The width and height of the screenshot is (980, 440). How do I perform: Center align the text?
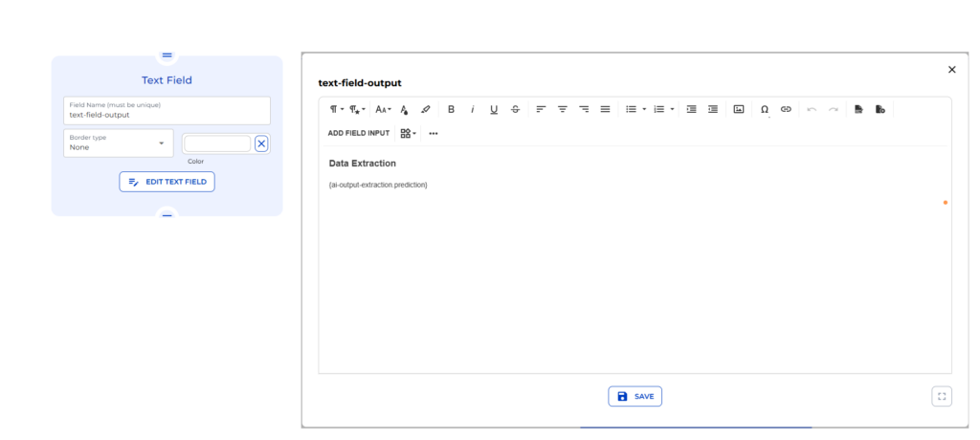pyautogui.click(x=563, y=109)
